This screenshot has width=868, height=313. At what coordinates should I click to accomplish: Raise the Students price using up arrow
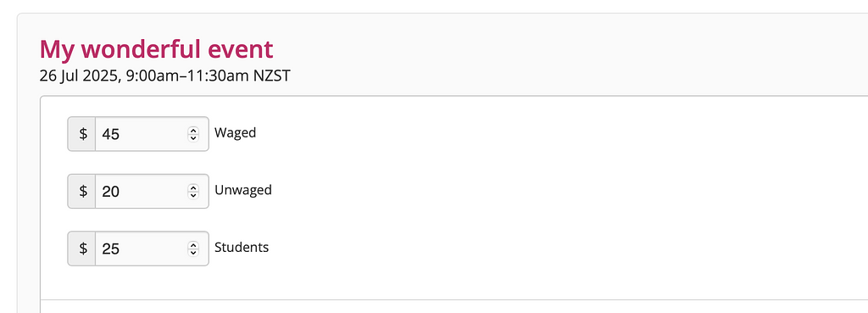tap(192, 245)
